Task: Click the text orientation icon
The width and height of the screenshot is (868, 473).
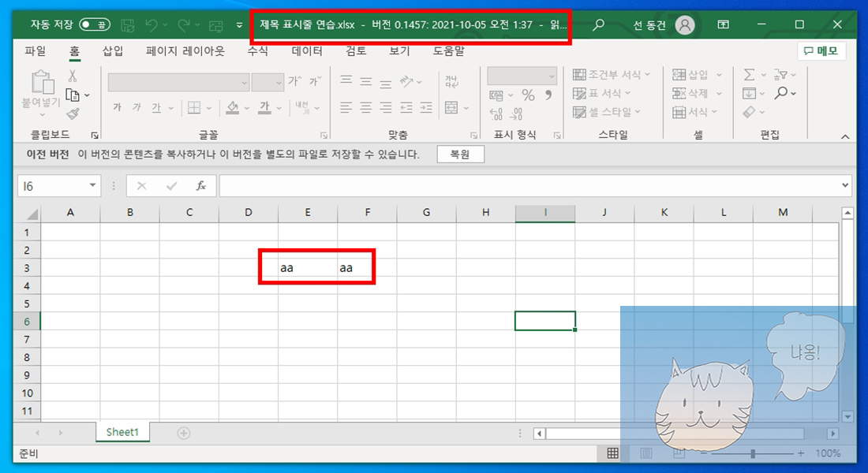Action: [407, 81]
